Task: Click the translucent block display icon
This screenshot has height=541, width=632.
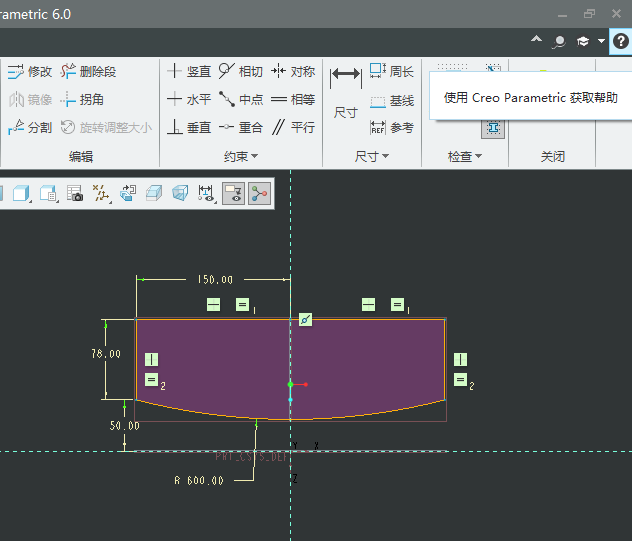Action: (x=154, y=194)
